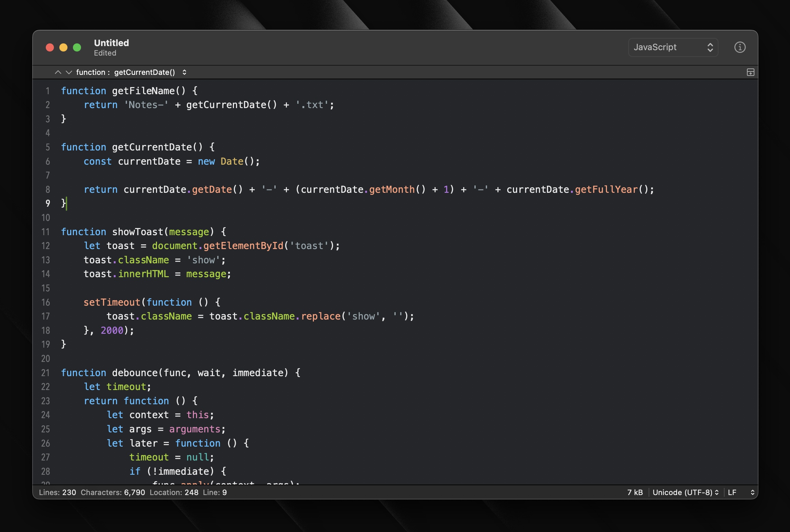This screenshot has width=790, height=532.
Task: Click line number 11 in gutter
Action: [45, 232]
